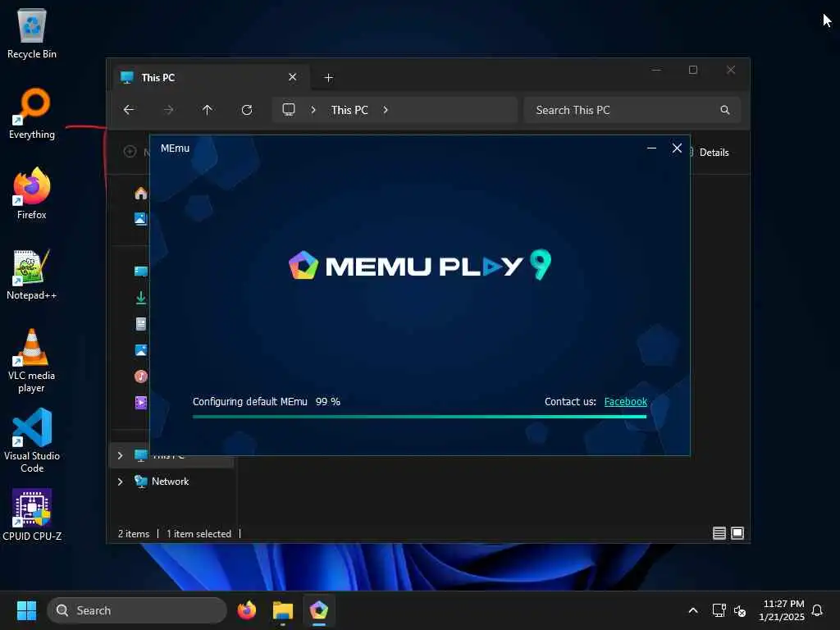This screenshot has width=840, height=630.
Task: Click the taskbar Search box
Action: 137,610
